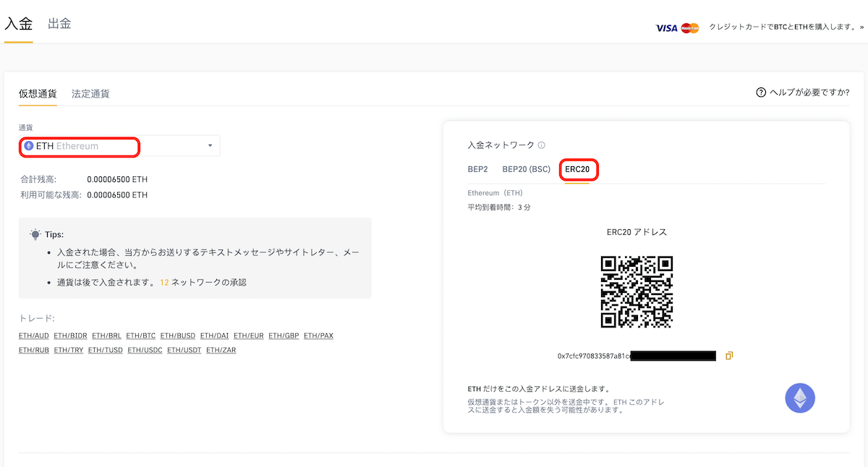Viewport: 868px width, 467px height.
Task: Choose the ERC20 network tab
Action: [x=577, y=170]
